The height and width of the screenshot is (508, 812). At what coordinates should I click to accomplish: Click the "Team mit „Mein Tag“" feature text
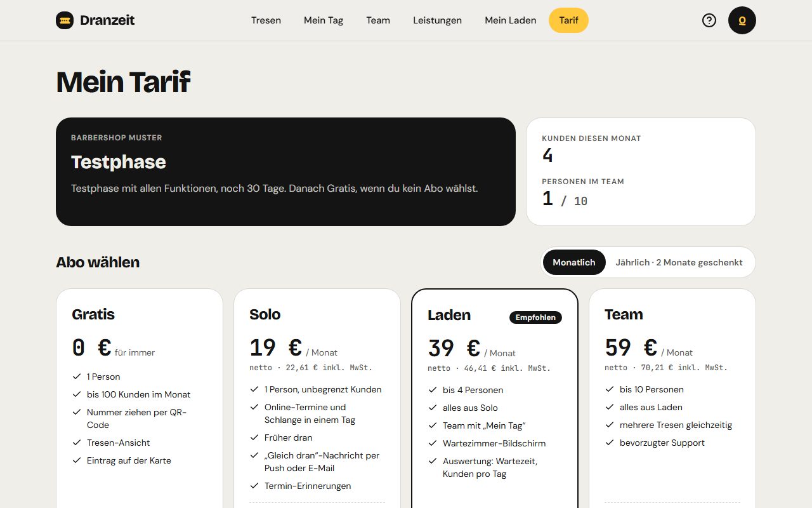484,425
